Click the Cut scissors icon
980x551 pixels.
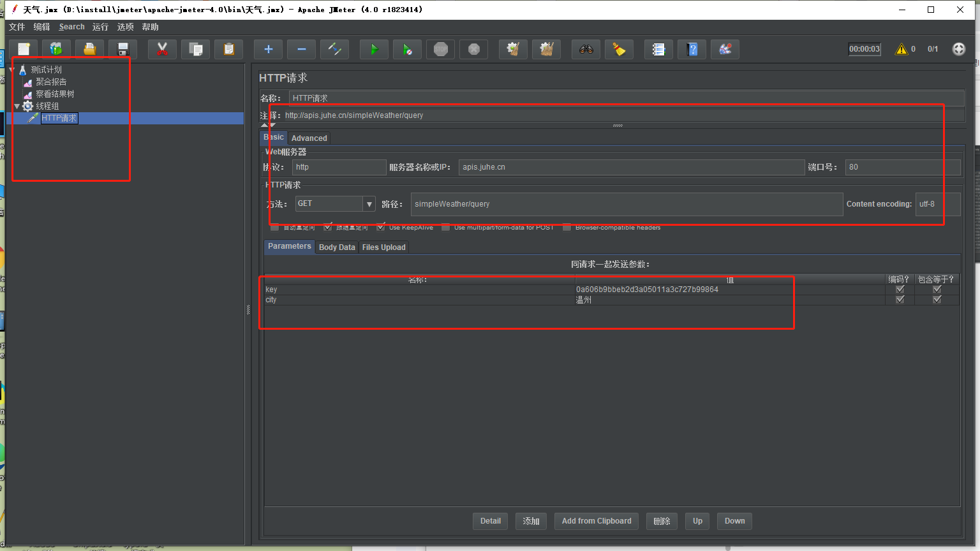(x=162, y=49)
